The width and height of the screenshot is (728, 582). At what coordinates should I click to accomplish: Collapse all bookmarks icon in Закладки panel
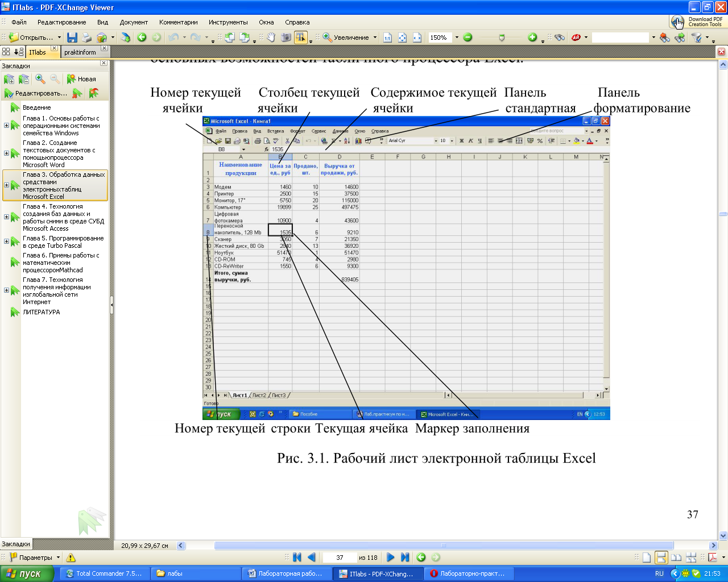[24, 79]
